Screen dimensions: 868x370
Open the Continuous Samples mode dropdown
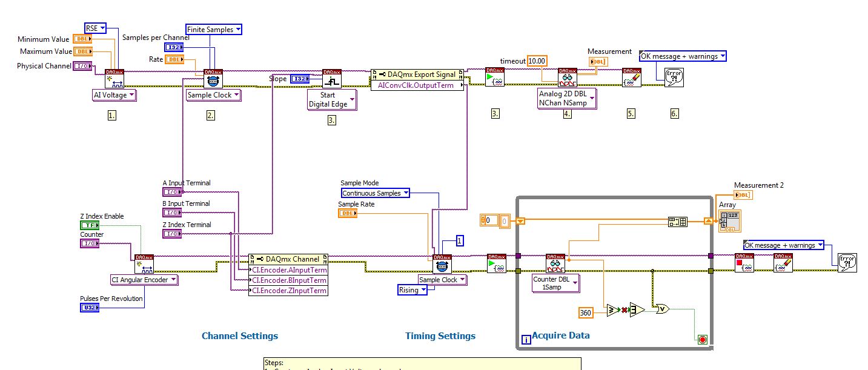click(x=375, y=193)
